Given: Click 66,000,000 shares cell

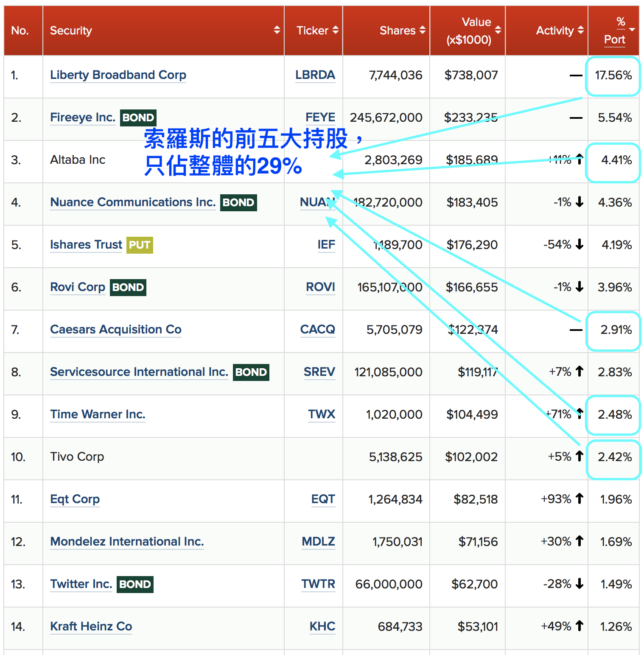Looking at the screenshot, I should 389,584.
